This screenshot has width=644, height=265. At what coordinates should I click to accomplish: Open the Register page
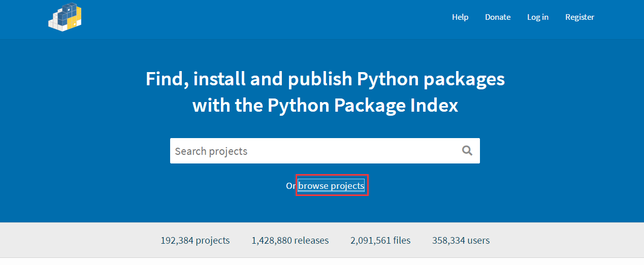(x=579, y=17)
